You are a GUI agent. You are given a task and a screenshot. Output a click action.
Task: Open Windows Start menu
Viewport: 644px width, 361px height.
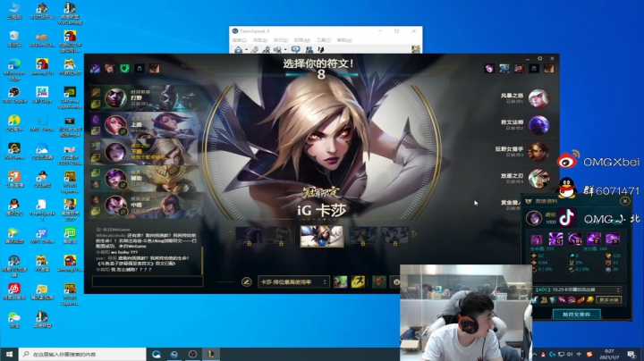10,354
